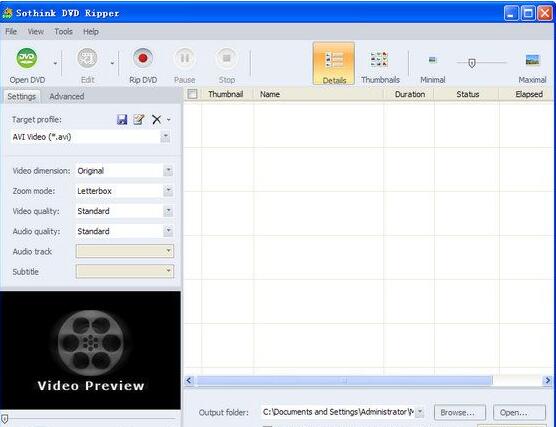556x427 pixels.
Task: Click the Stop toolbar icon
Action: point(227,58)
